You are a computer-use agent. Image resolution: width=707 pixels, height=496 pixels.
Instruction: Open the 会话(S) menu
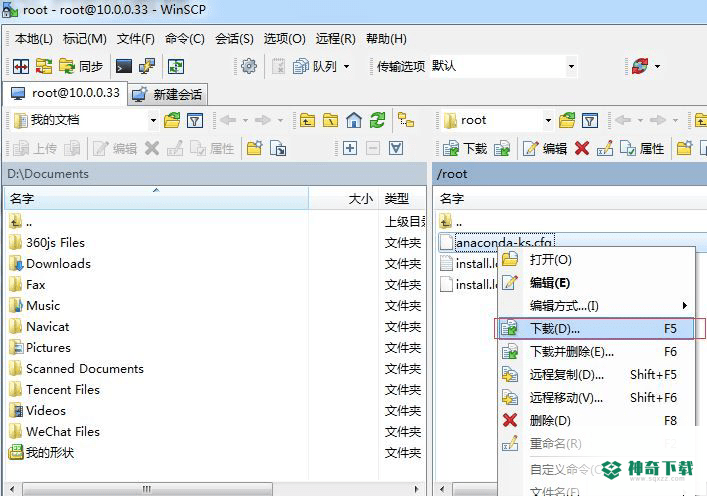[234, 39]
